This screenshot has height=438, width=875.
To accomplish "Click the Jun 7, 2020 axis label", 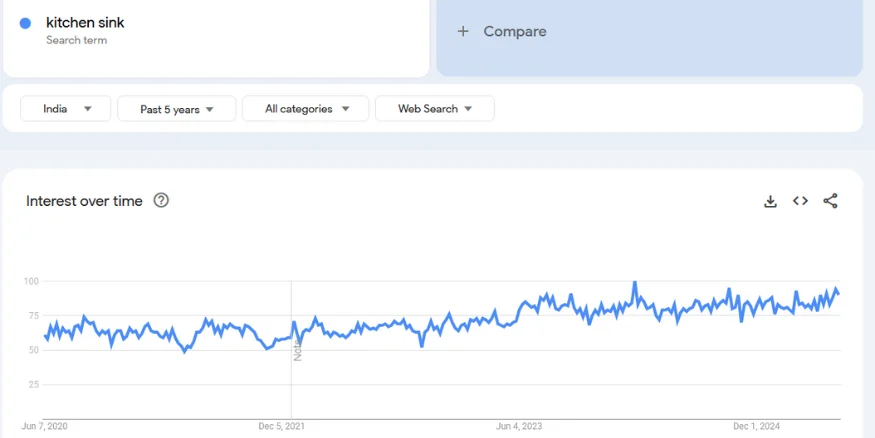I will (x=44, y=426).
